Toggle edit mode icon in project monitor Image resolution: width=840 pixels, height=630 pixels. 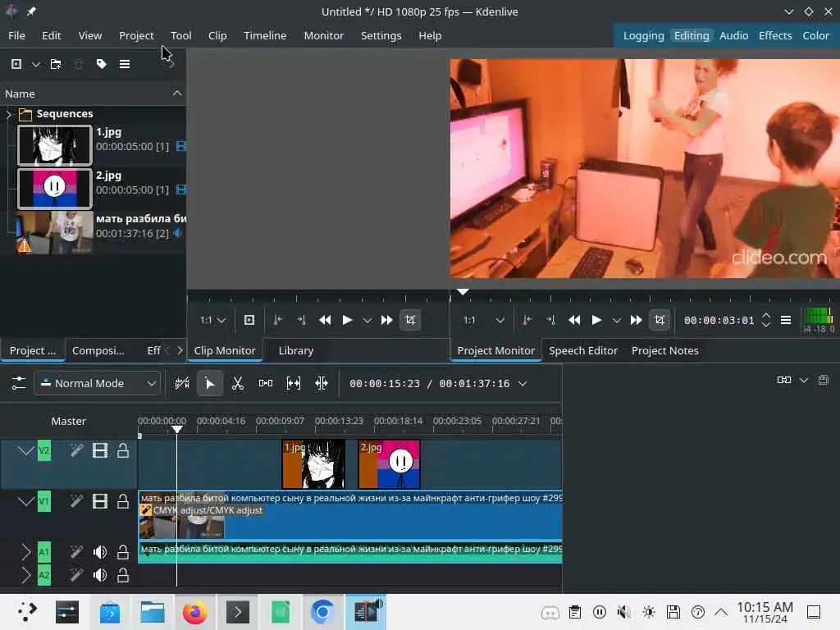click(660, 321)
